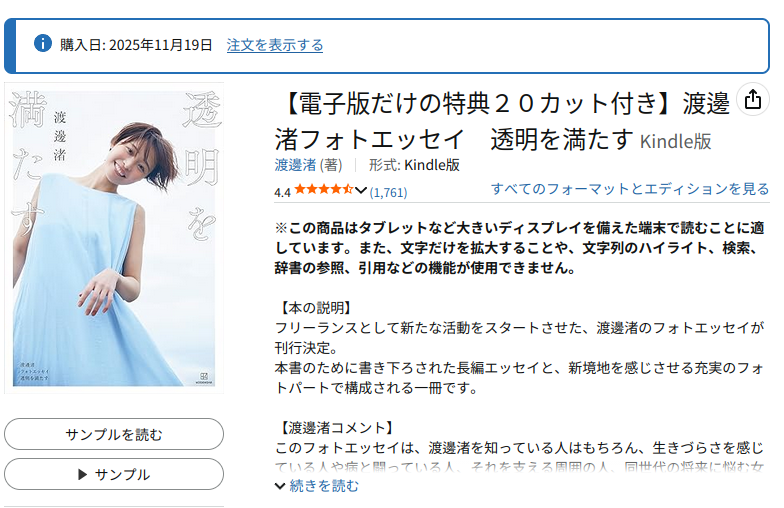This screenshot has width=784, height=508.
Task: Click the 購入日: 2025年11月19日 text
Action: [x=136, y=45]
